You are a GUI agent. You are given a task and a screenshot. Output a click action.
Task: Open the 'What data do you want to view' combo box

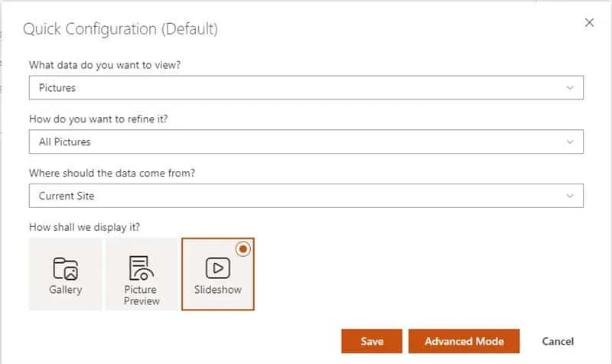click(x=306, y=88)
